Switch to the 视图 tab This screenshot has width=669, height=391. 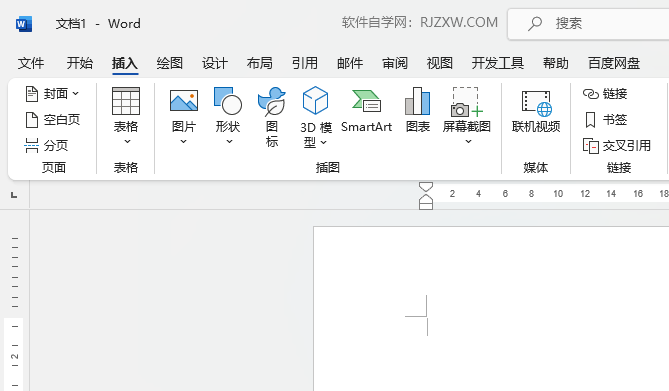(439, 63)
